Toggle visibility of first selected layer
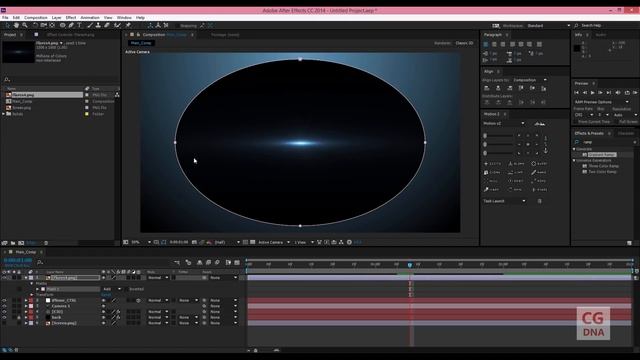Image resolution: width=640 pixels, height=360 pixels. pos(4,278)
